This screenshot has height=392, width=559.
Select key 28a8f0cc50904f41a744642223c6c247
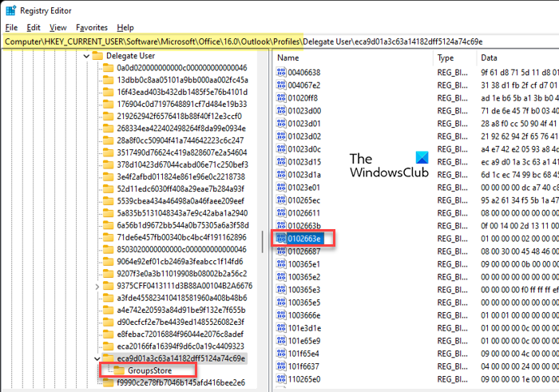pyautogui.click(x=180, y=141)
